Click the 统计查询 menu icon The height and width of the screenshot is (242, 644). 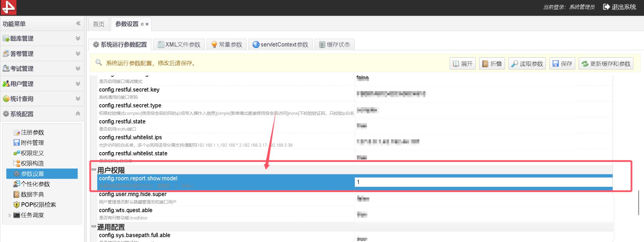pyautogui.click(x=6, y=99)
